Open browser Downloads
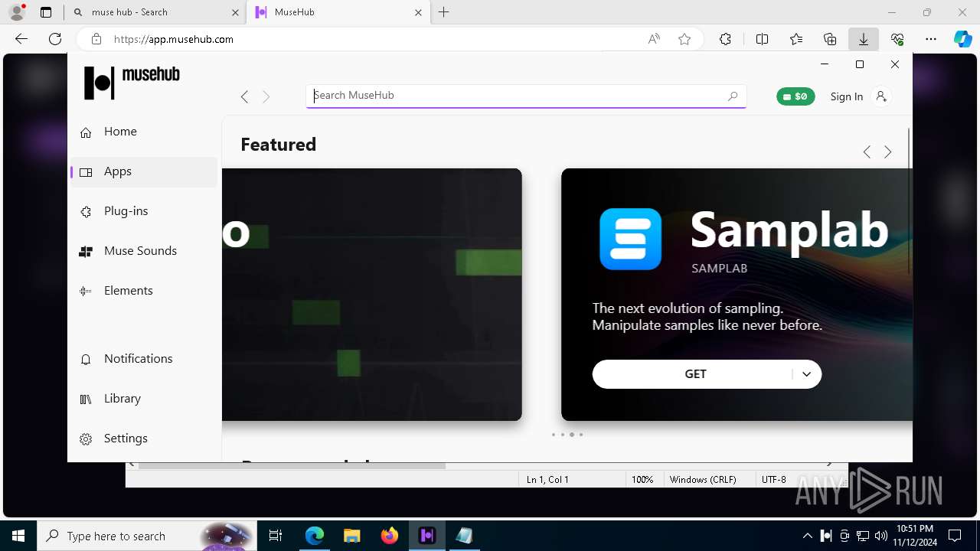 coord(864,39)
